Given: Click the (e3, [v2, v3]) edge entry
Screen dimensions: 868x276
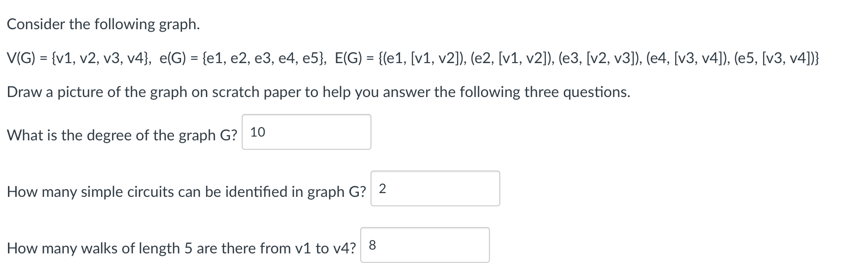Looking at the screenshot, I should click(600, 58).
